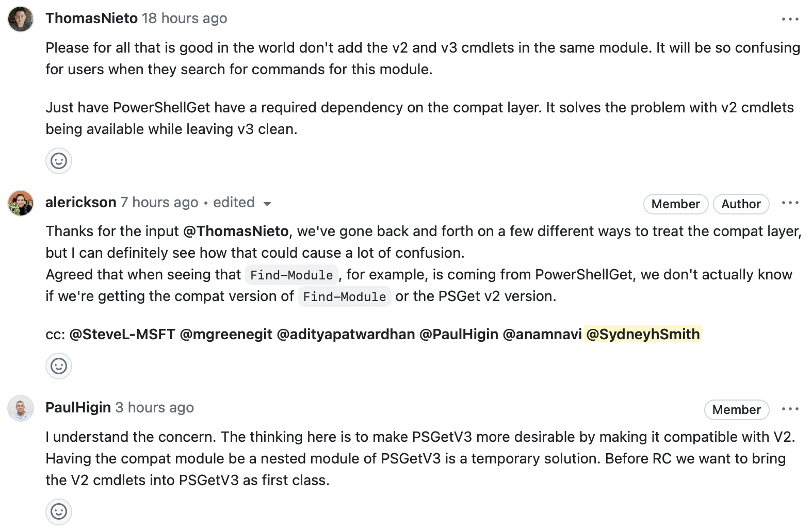Click the Member badge next to PaulHigin
This screenshot has width=812, height=531.
[736, 410]
